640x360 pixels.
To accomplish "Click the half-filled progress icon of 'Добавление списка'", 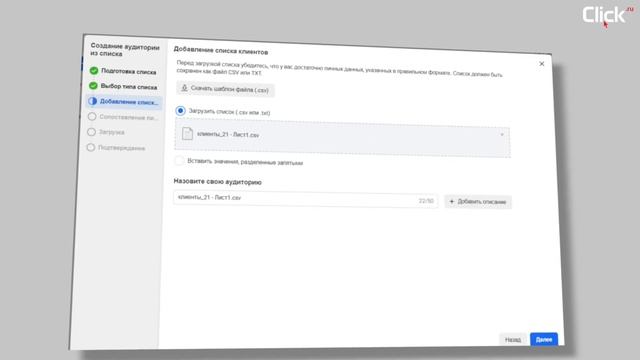I will coord(93,101).
